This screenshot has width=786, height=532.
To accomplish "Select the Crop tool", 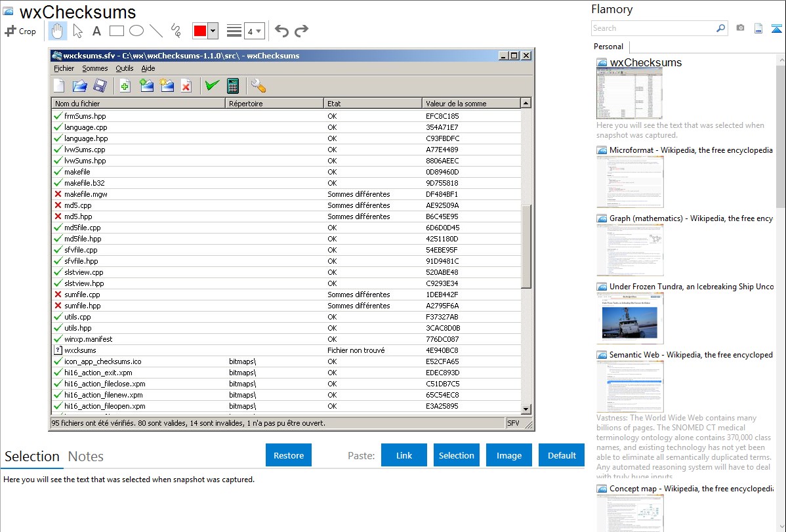I will coord(20,31).
